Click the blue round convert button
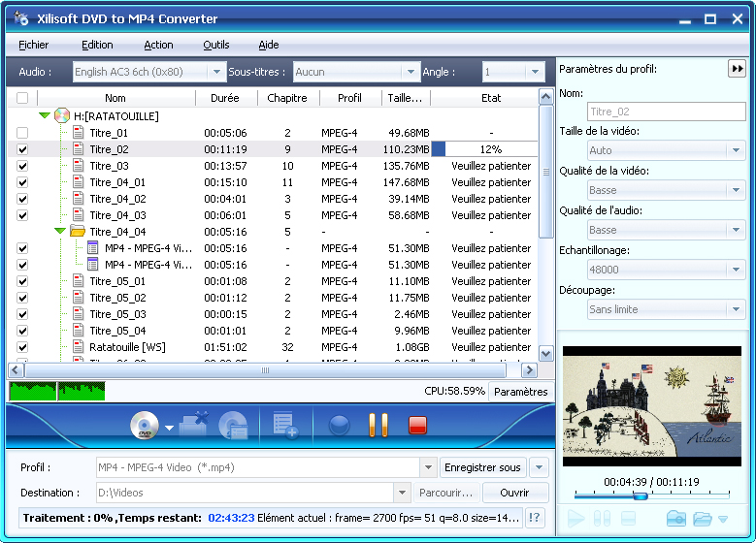Screen dimensions: 756x543 [339, 426]
